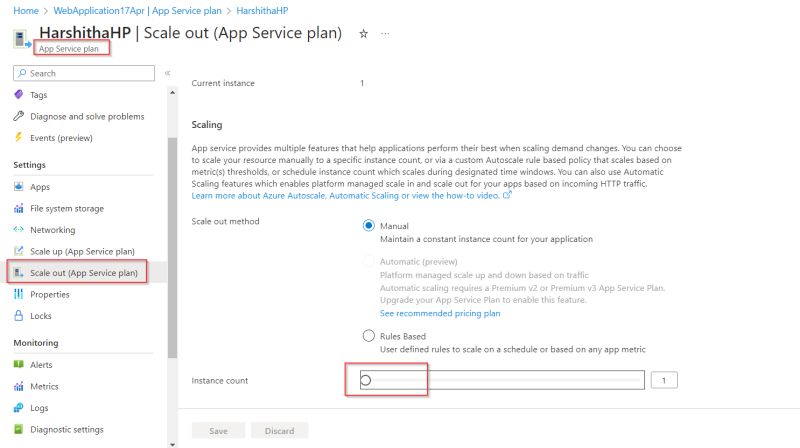This screenshot has height=448, width=800.
Task: Select the Rules Based scale out option
Action: pos(368,336)
